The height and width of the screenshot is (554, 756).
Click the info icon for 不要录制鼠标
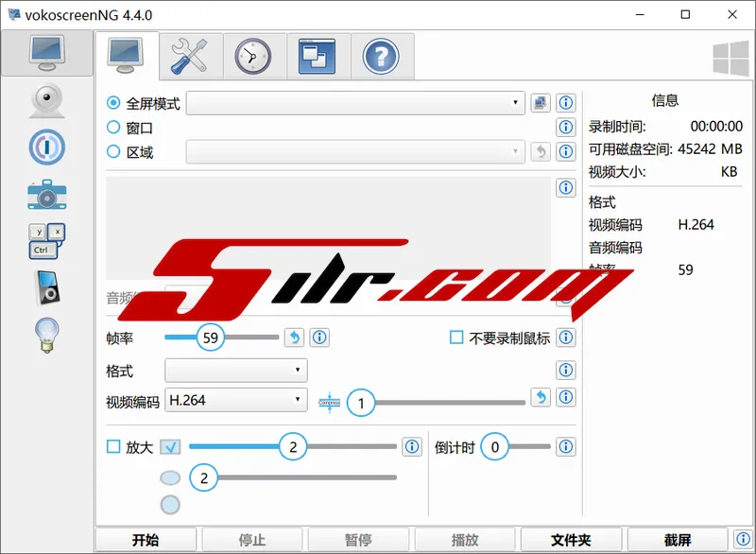pos(566,338)
